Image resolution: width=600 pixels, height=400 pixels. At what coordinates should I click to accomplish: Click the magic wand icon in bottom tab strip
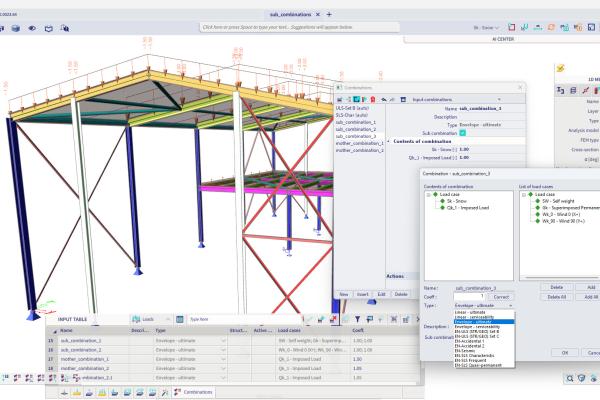click(165, 392)
